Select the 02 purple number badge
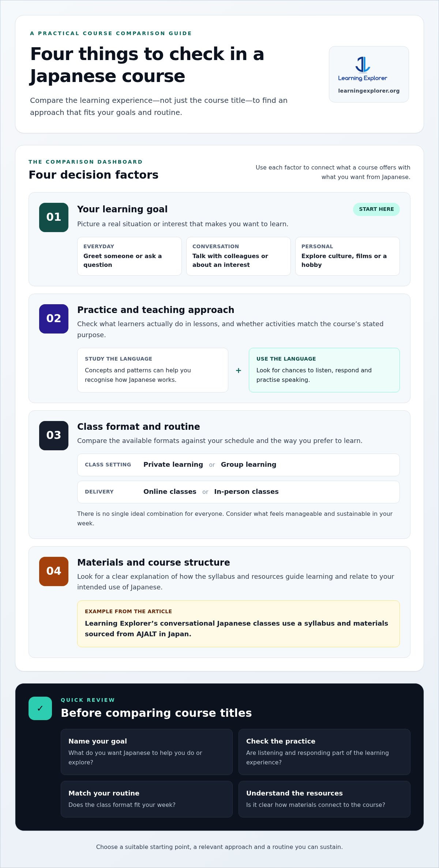 pos(54,319)
